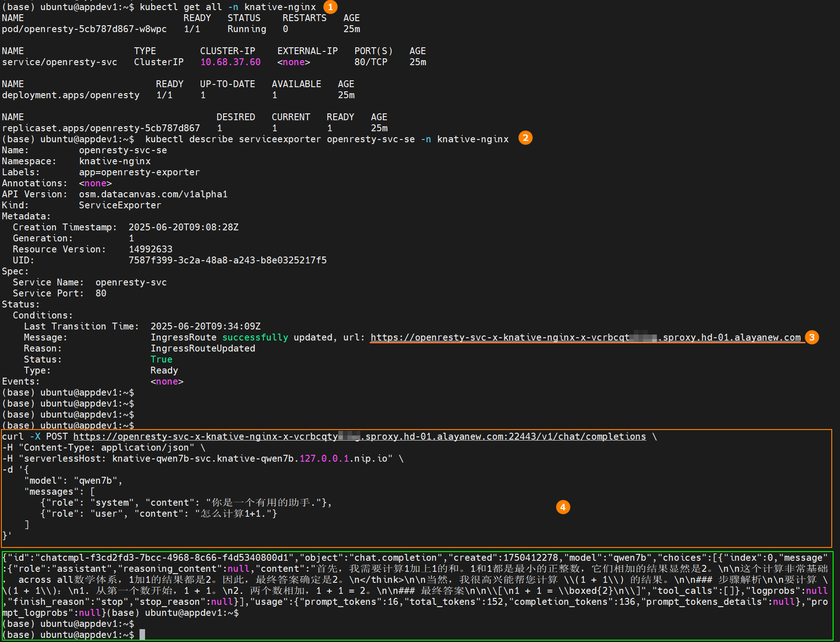This screenshot has width=840, height=642.
Task: Click the Content-Type application/json header line
Action: [104, 447]
